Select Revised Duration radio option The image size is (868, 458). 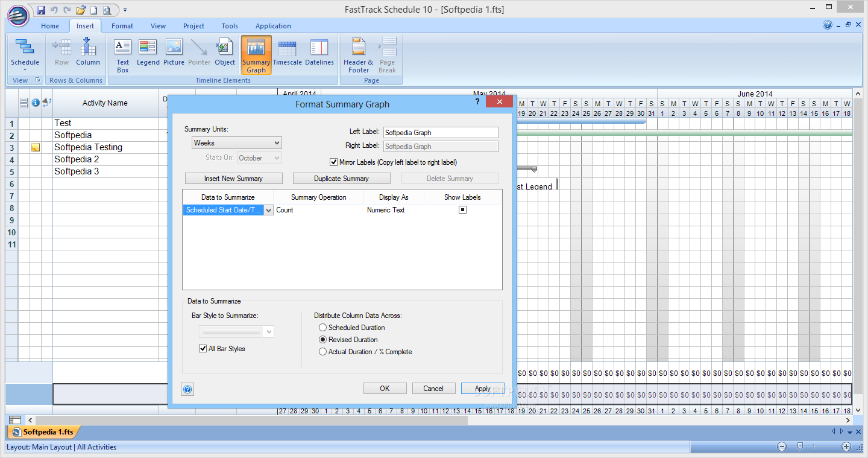323,340
